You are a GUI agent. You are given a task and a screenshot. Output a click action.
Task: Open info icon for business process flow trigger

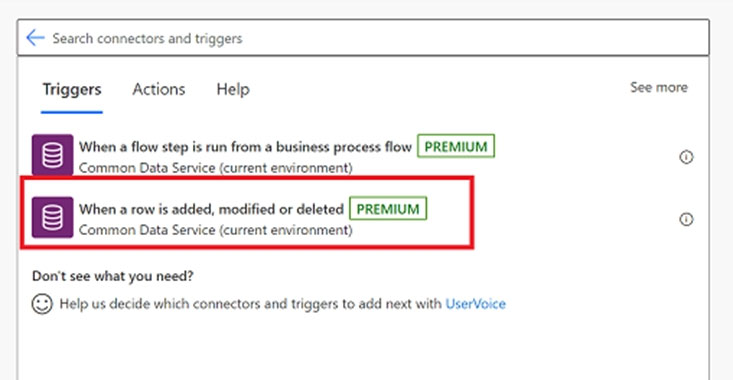pos(686,157)
